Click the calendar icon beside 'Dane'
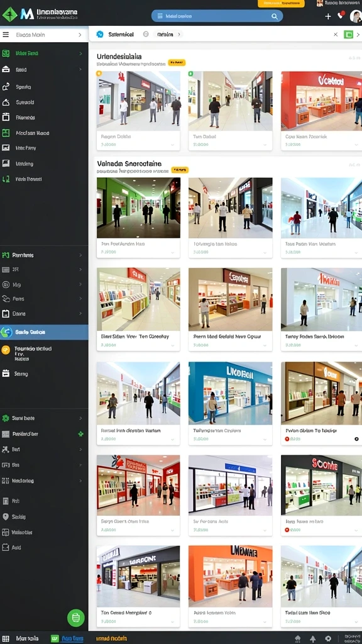 (x=6, y=314)
